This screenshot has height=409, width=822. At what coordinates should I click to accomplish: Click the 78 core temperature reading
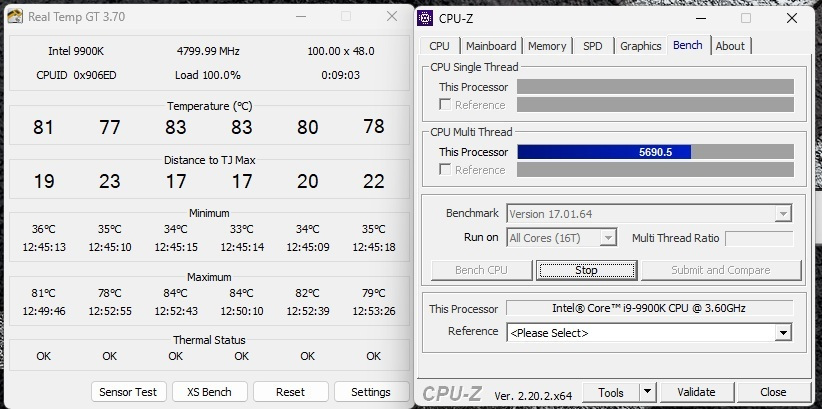[x=374, y=126]
